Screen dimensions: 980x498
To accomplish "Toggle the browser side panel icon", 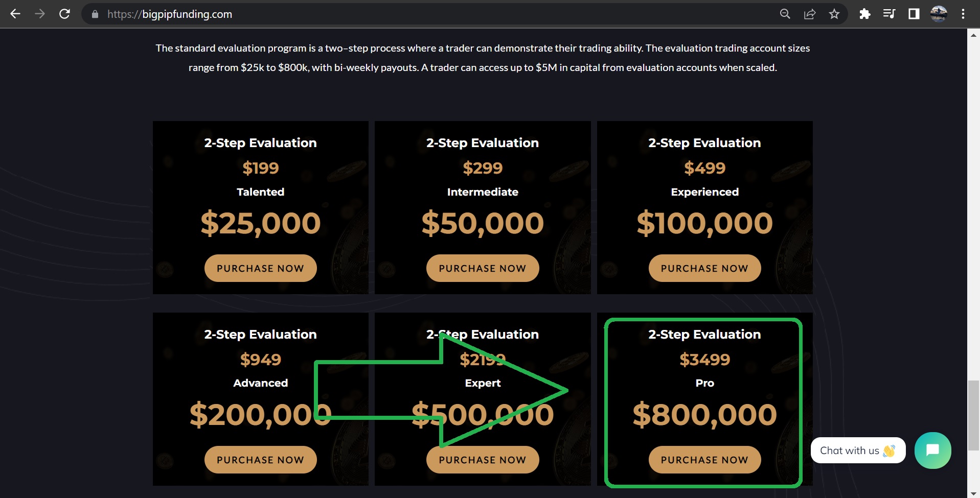I will [x=914, y=14].
